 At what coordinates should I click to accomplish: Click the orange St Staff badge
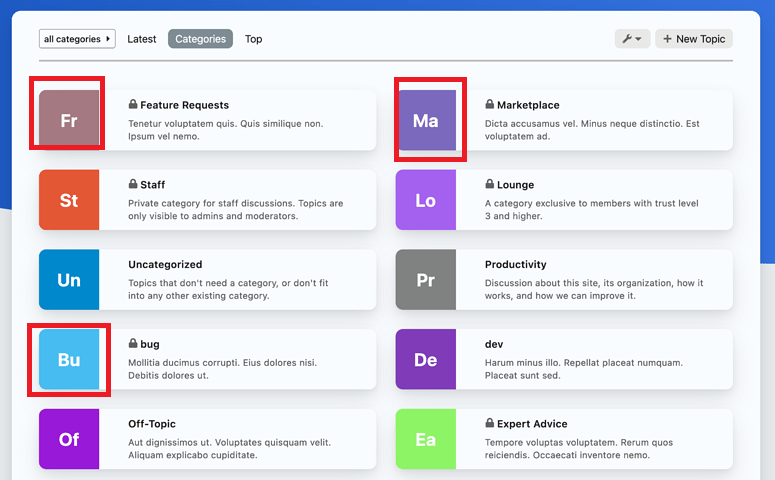(68, 200)
